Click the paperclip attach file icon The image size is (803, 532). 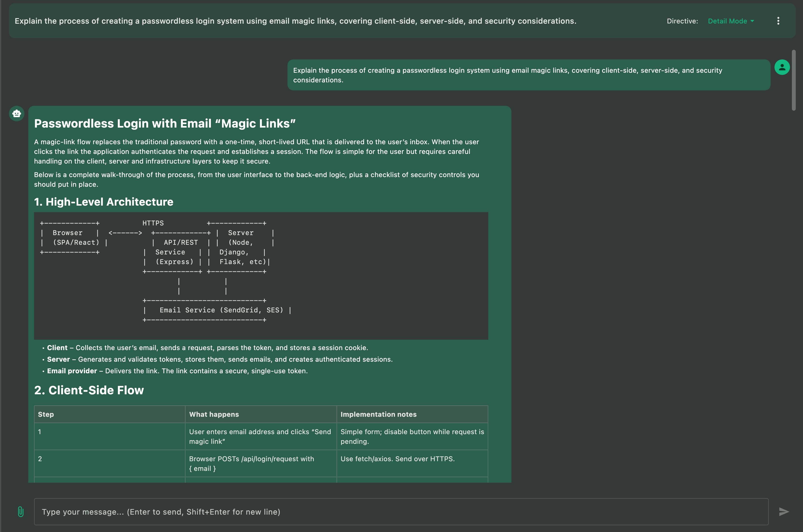coord(21,511)
